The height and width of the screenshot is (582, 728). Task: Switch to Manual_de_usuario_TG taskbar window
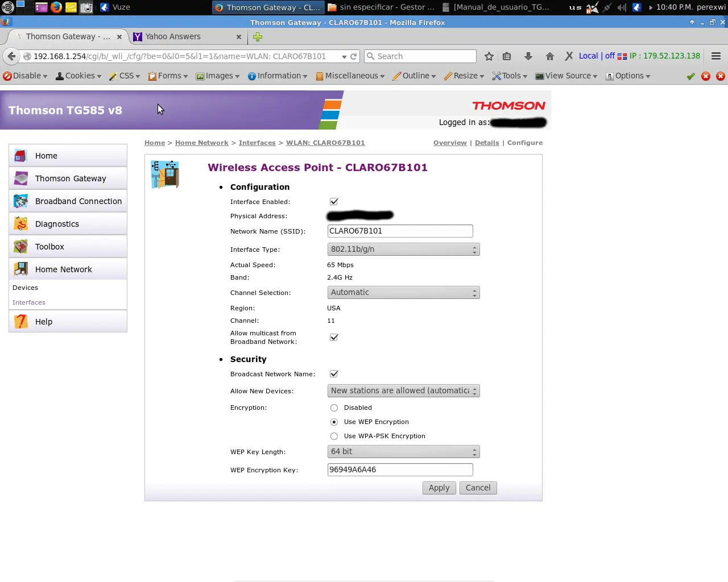click(x=496, y=7)
